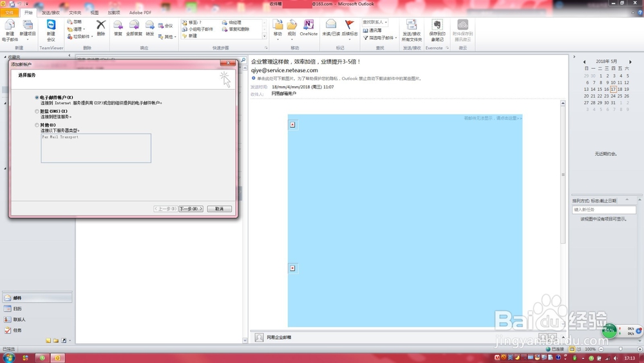Click the Outlook Help question mark icon

tap(639, 13)
